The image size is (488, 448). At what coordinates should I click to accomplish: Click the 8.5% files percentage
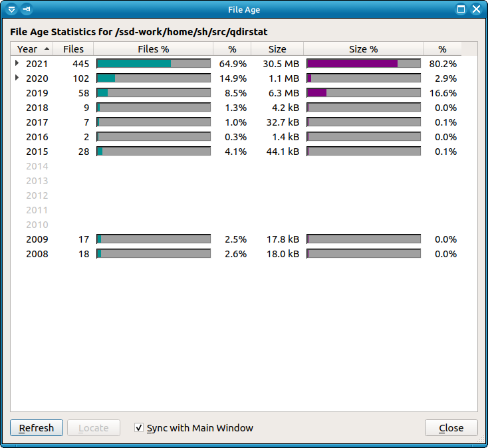pyautogui.click(x=235, y=93)
